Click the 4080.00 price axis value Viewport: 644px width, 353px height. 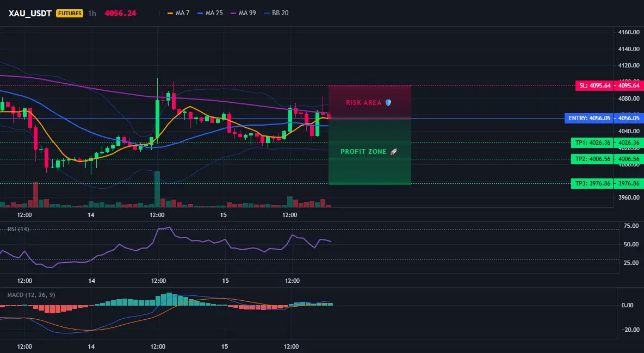(x=628, y=98)
